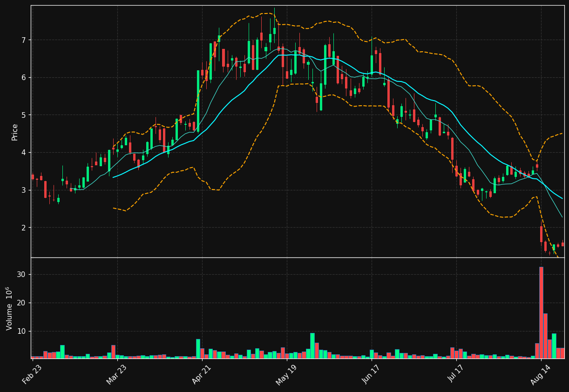Click the volume axis value 30

point(21,275)
